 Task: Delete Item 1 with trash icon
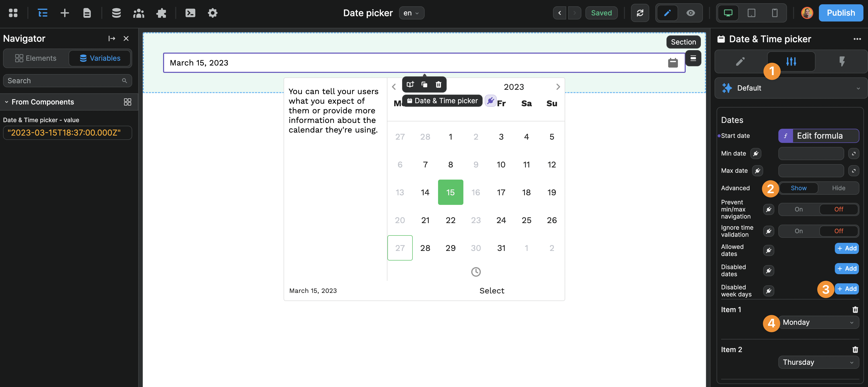click(855, 310)
